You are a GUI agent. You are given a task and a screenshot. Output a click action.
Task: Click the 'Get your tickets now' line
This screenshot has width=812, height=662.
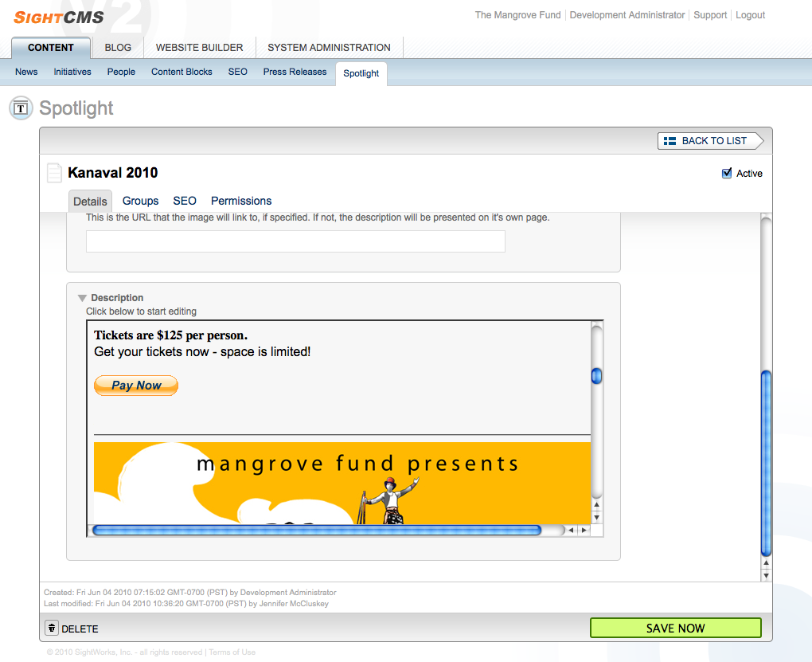pyautogui.click(x=202, y=352)
